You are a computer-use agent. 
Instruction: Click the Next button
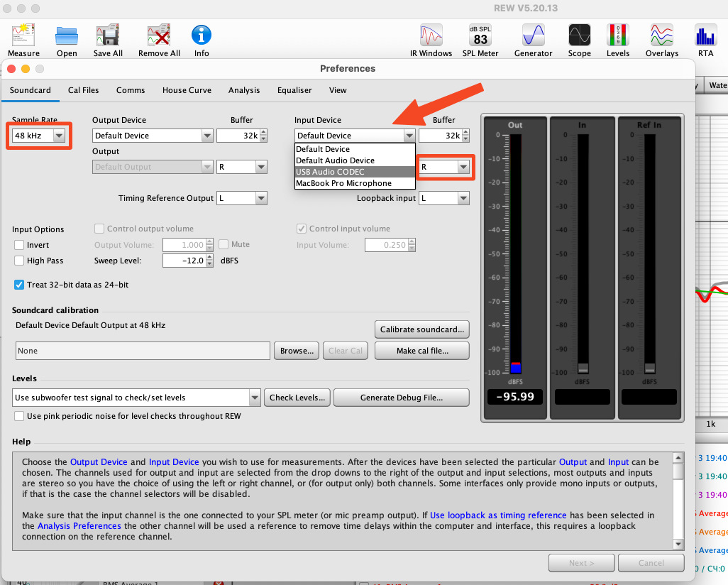coord(582,563)
